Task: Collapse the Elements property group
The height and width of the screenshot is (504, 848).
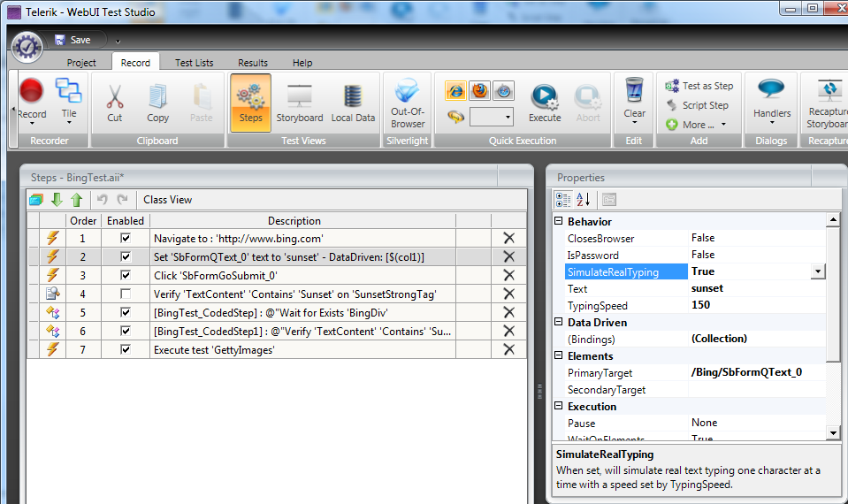Action: (x=559, y=355)
